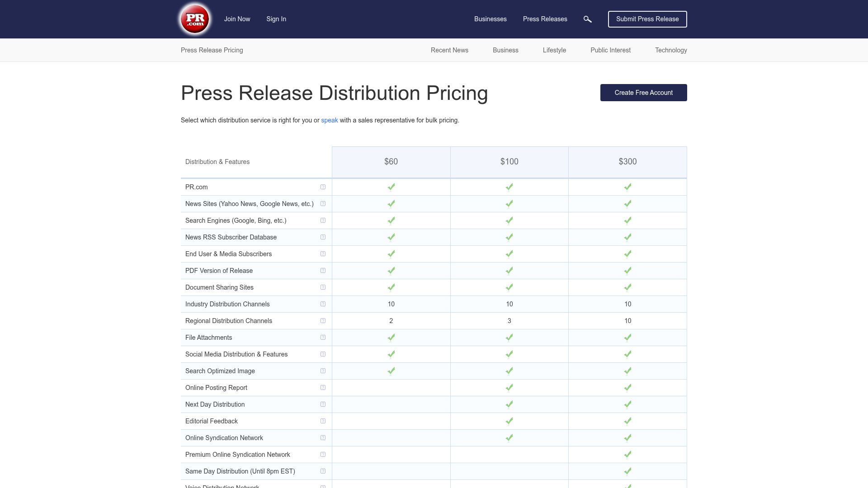The width and height of the screenshot is (868, 488).
Task: Click 'Online Syndication Network' row label
Action: 224,438
